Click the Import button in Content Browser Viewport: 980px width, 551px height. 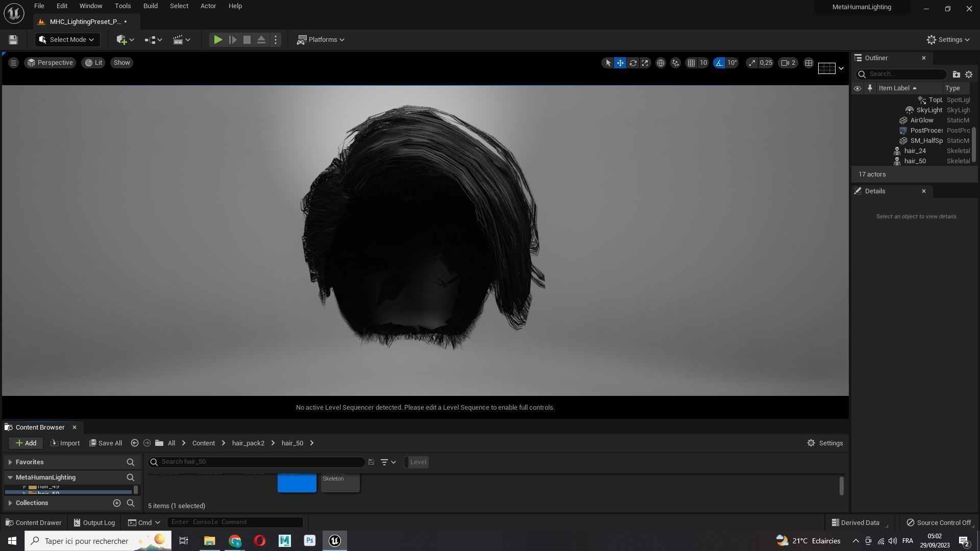click(x=65, y=443)
